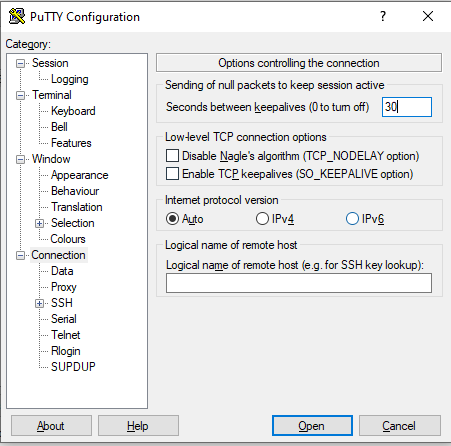Screen dimensions: 451x446
Task: Focus the logical name of remote host field
Action: coord(299,283)
